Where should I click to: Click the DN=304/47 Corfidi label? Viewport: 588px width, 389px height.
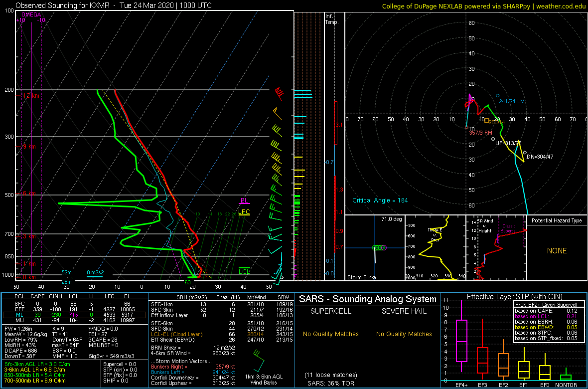pyautogui.click(x=540, y=157)
